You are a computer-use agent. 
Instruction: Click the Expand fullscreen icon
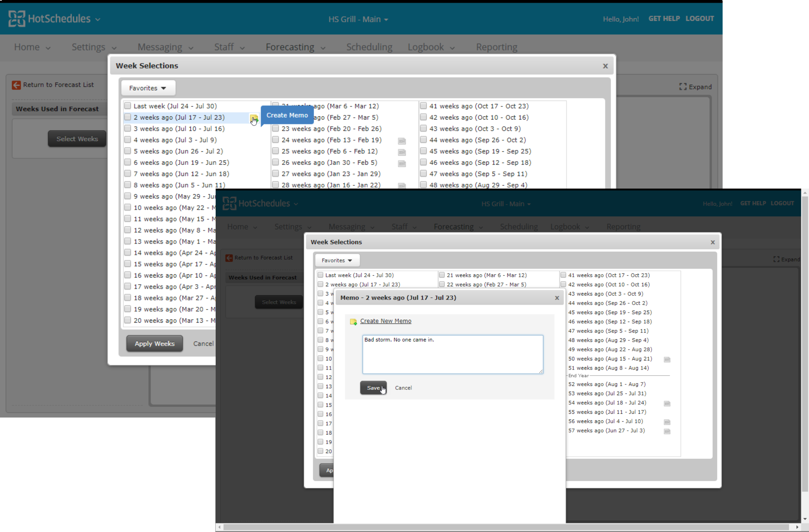683,87
